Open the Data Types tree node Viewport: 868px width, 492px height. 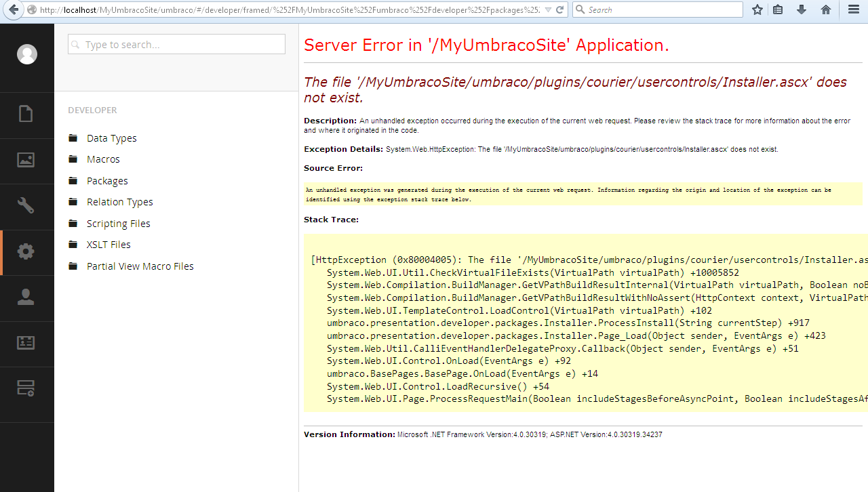[111, 138]
